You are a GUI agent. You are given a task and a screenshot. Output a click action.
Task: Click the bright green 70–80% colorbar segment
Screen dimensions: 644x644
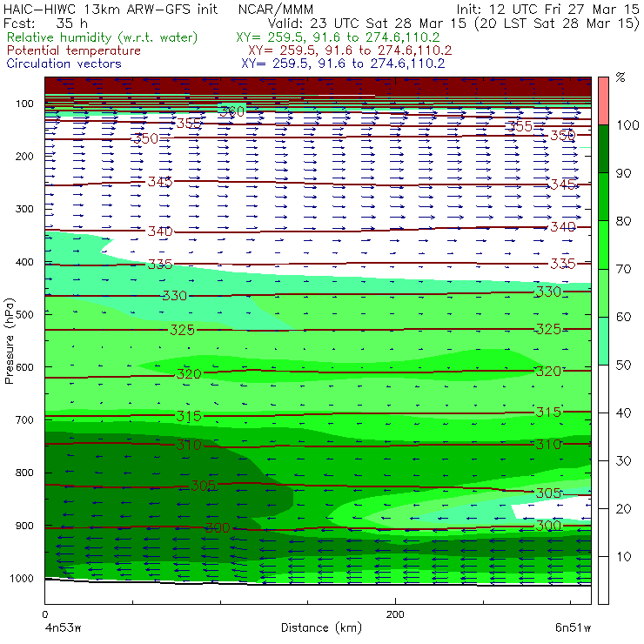(603, 245)
